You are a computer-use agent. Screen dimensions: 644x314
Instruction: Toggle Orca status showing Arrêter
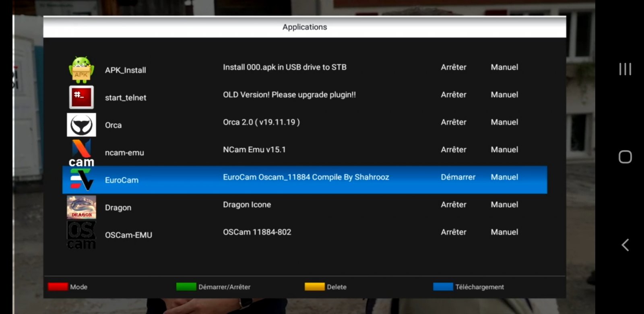pos(453,122)
